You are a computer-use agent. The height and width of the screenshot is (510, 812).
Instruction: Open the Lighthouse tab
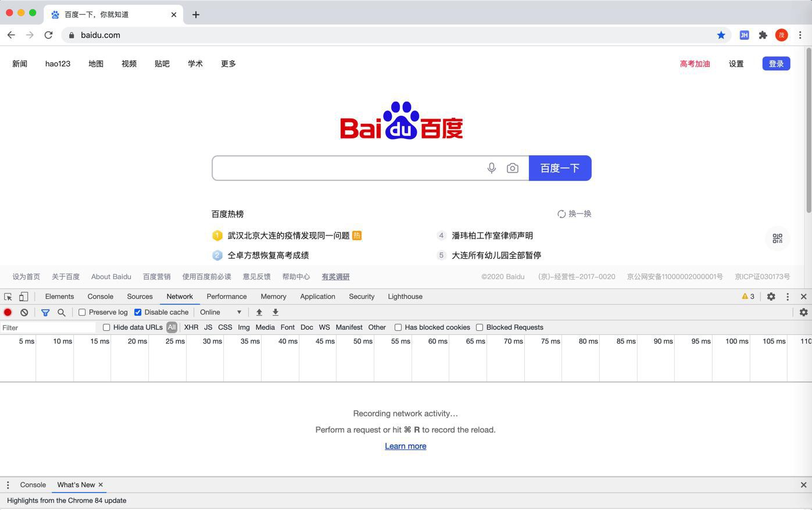pyautogui.click(x=405, y=297)
